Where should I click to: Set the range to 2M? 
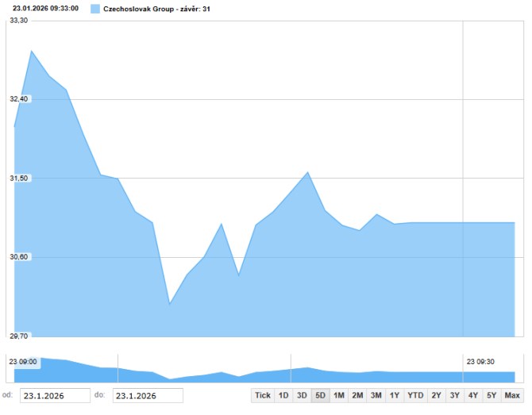point(357,395)
